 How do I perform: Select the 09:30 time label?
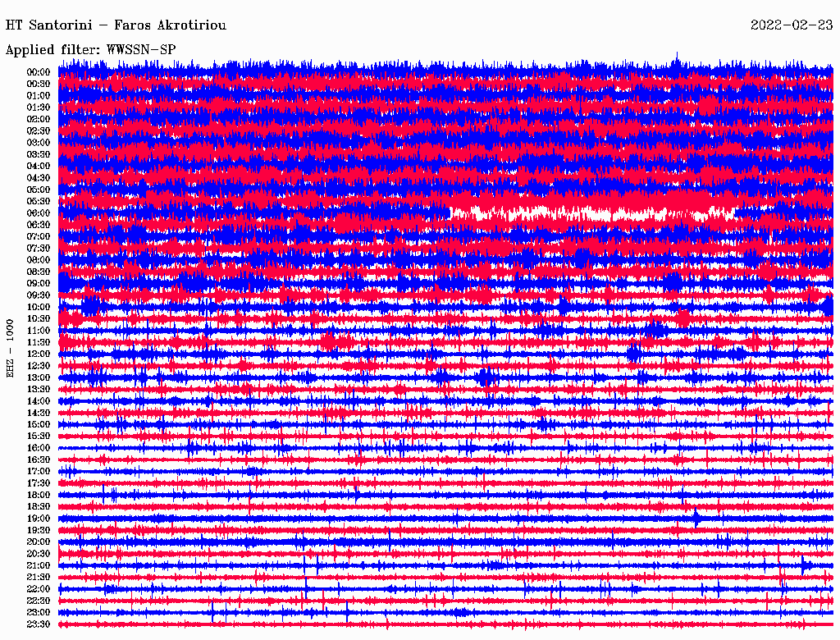pos(39,295)
